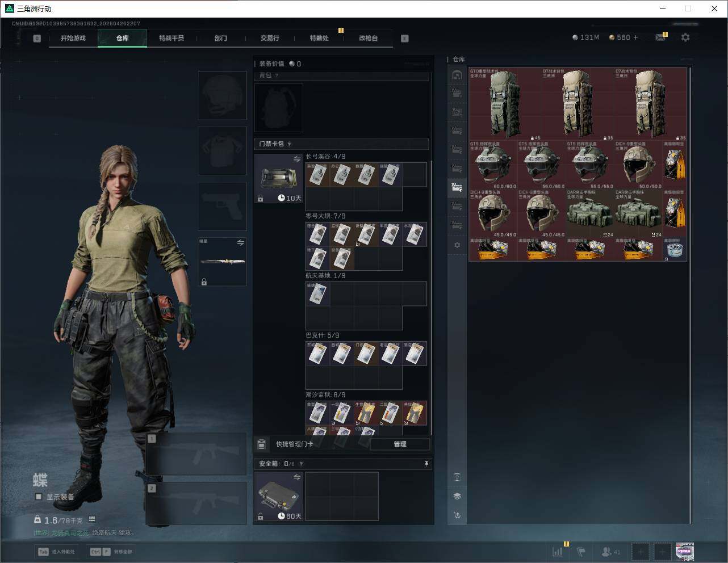Select the canned 高级燃料 item in warehouse

pyautogui.click(x=674, y=250)
